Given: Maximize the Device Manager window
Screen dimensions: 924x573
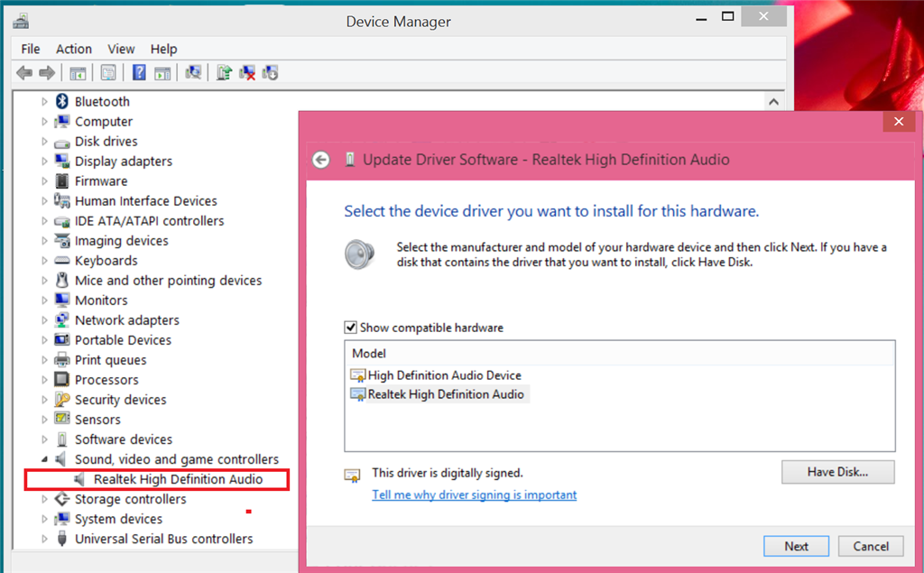Looking at the screenshot, I should (728, 16).
